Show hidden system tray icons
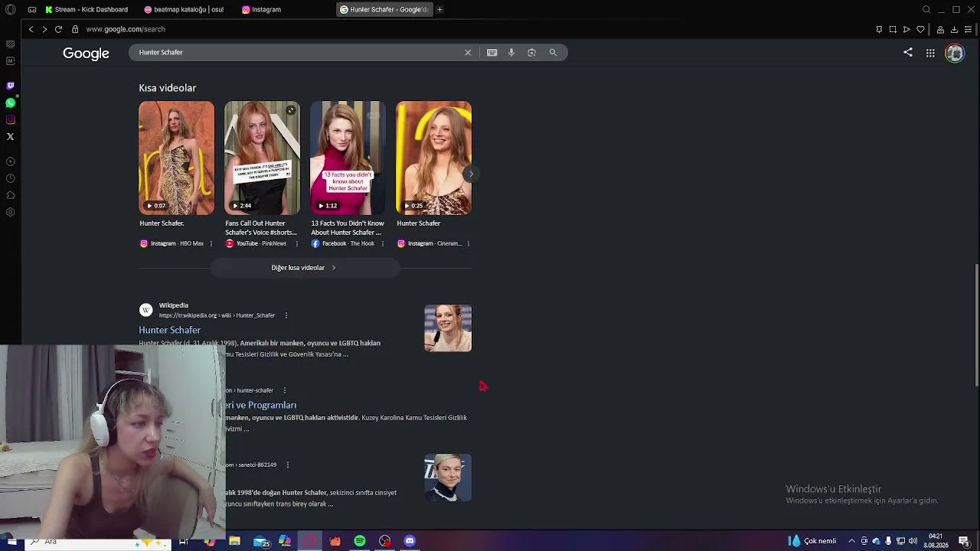This screenshot has height=551, width=980. coord(851,541)
